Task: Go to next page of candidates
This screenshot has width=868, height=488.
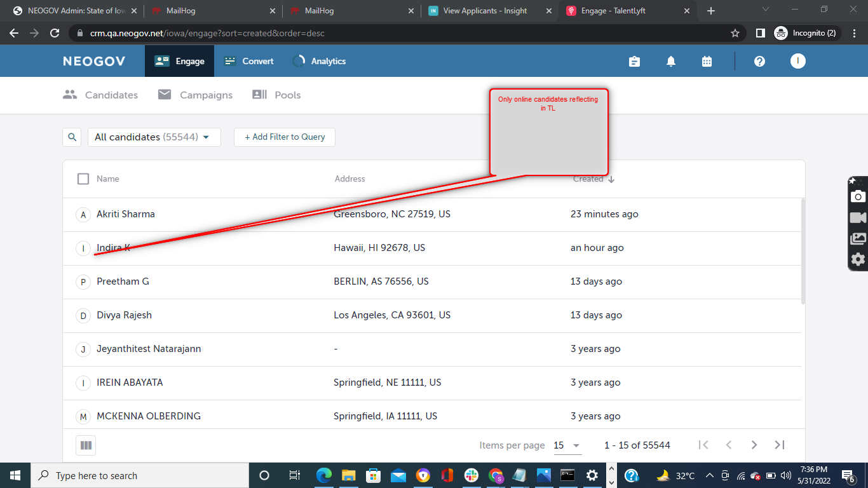Action: [754, 445]
